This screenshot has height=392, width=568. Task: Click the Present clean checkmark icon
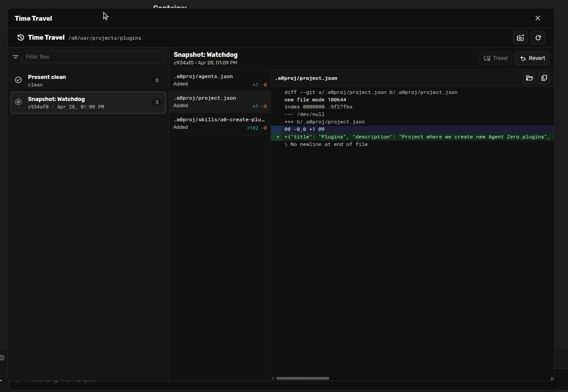[19, 80]
